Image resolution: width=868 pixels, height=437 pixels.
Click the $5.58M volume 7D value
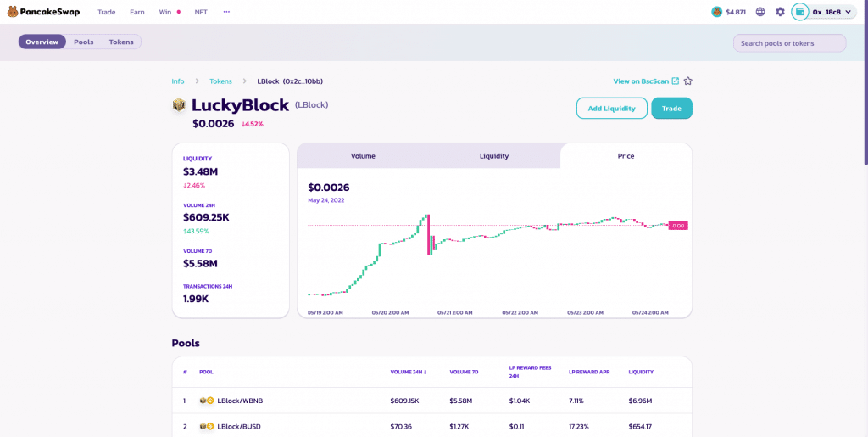point(200,263)
